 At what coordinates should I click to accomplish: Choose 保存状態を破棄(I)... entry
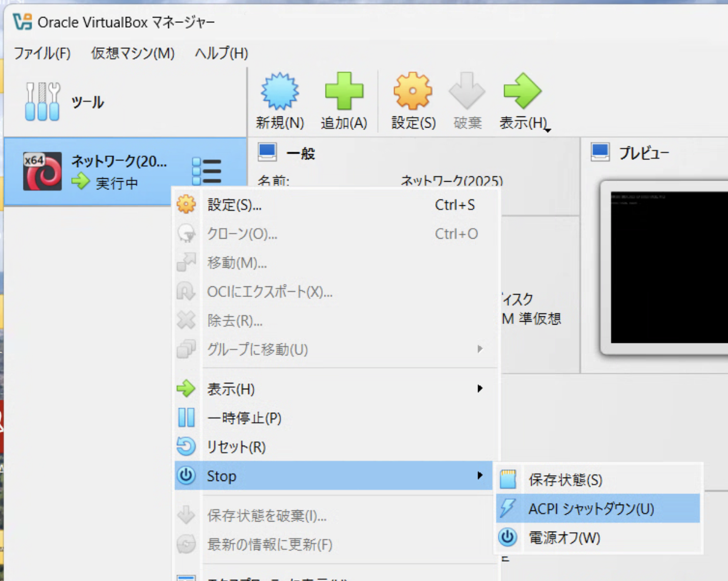pyautogui.click(x=337, y=515)
